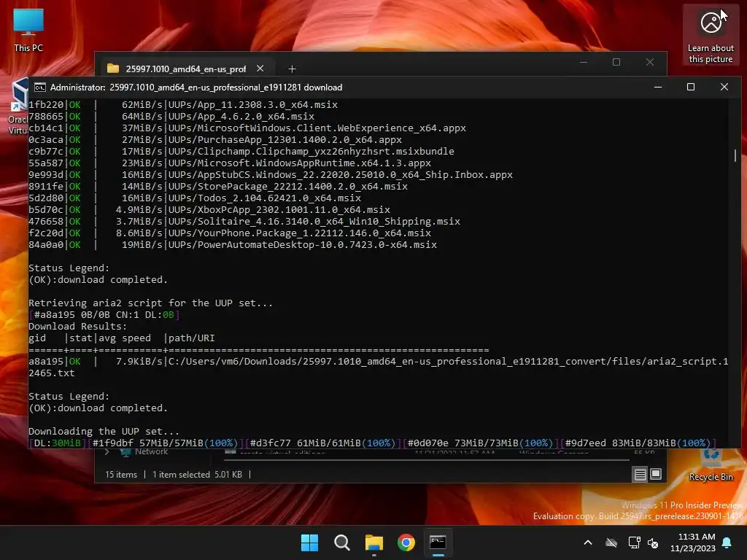
Task: Select Network in Explorer navigation pane
Action: (151, 451)
